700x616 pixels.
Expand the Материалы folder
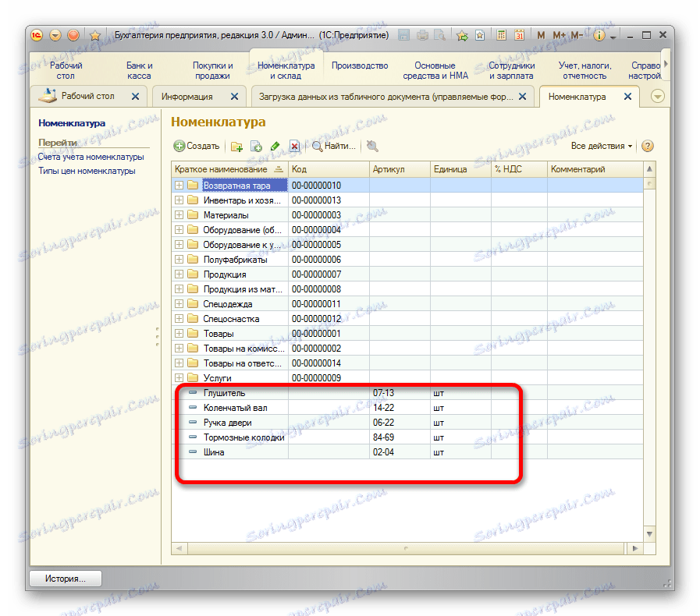click(179, 215)
